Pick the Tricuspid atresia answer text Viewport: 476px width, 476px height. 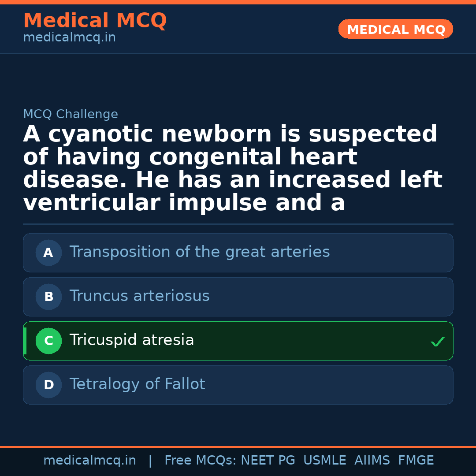tap(131, 340)
